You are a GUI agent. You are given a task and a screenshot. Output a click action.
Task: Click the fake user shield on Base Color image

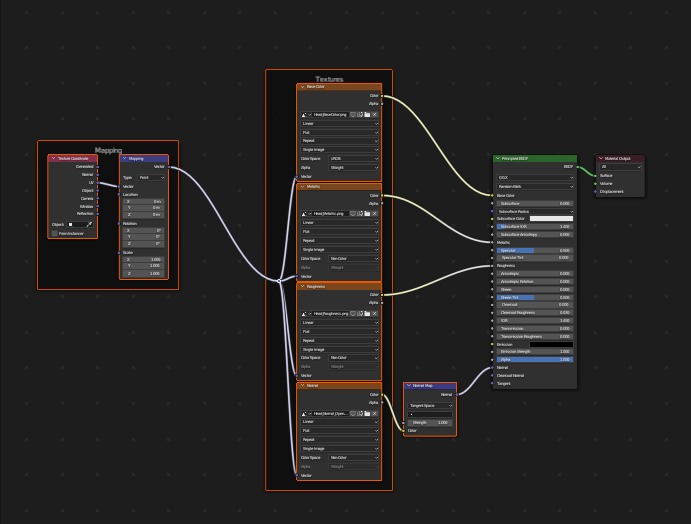pyautogui.click(x=353, y=115)
